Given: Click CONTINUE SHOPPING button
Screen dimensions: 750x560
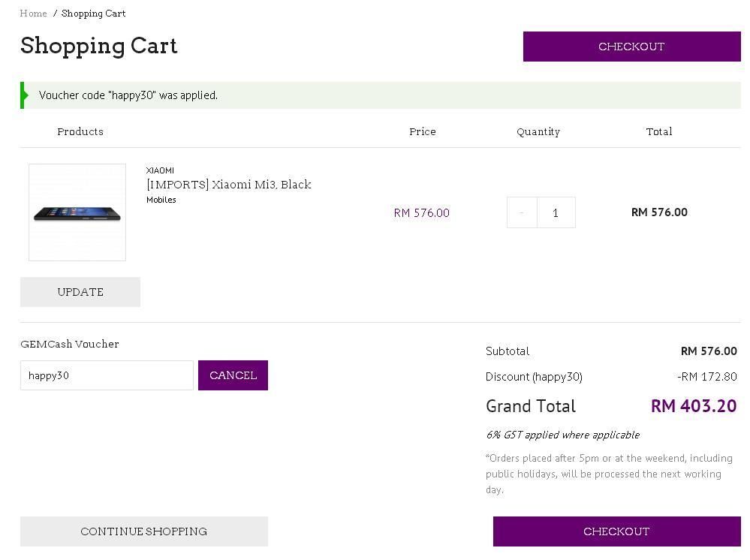Looking at the screenshot, I should (143, 531).
